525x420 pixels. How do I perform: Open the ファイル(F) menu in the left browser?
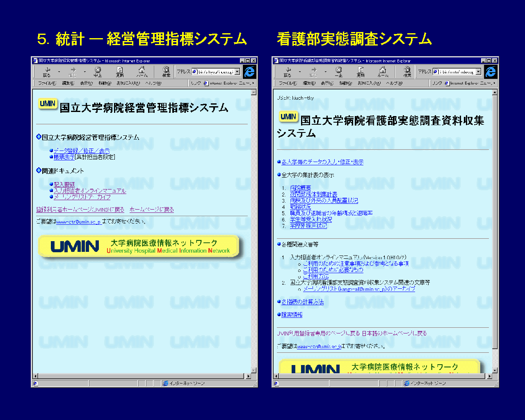click(x=47, y=83)
